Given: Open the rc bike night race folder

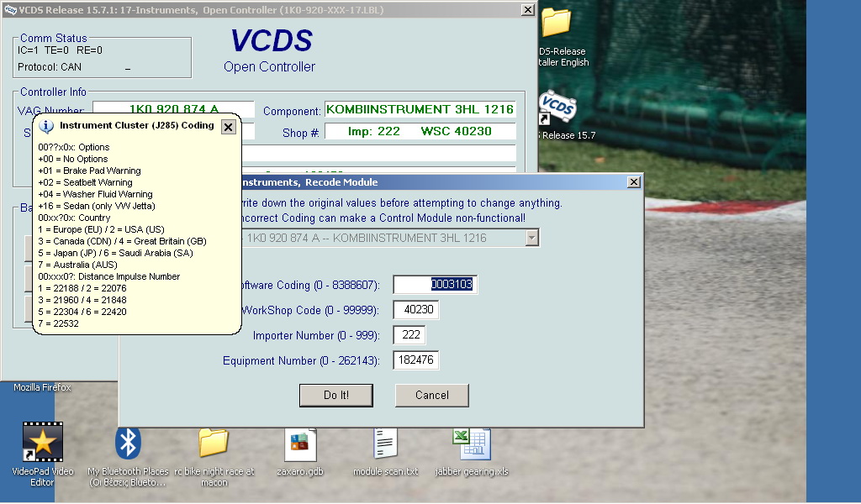Looking at the screenshot, I should pos(214,442).
